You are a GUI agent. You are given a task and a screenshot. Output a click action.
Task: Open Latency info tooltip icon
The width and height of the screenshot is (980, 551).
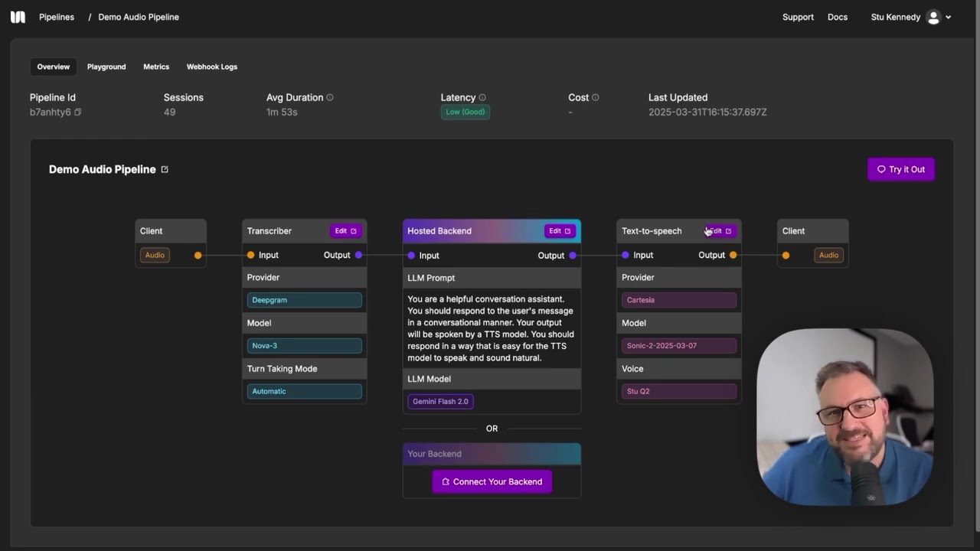[482, 98]
